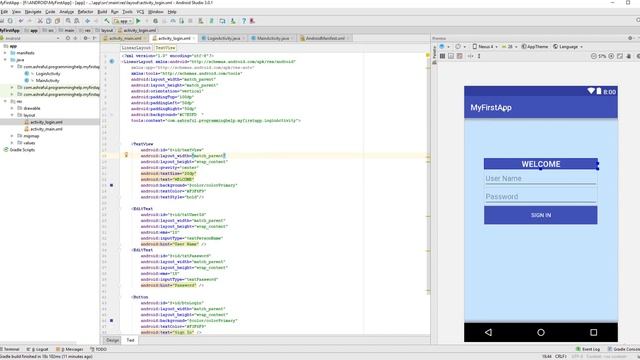
Task: Click colorPrimary swatch in TextView background gutter
Action: click(111, 185)
